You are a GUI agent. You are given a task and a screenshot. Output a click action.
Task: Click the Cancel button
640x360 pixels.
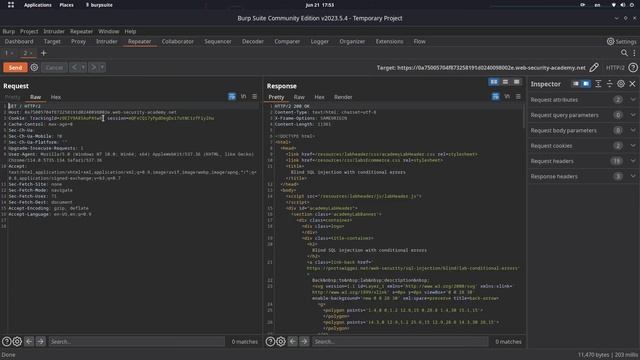pyautogui.click(x=54, y=67)
